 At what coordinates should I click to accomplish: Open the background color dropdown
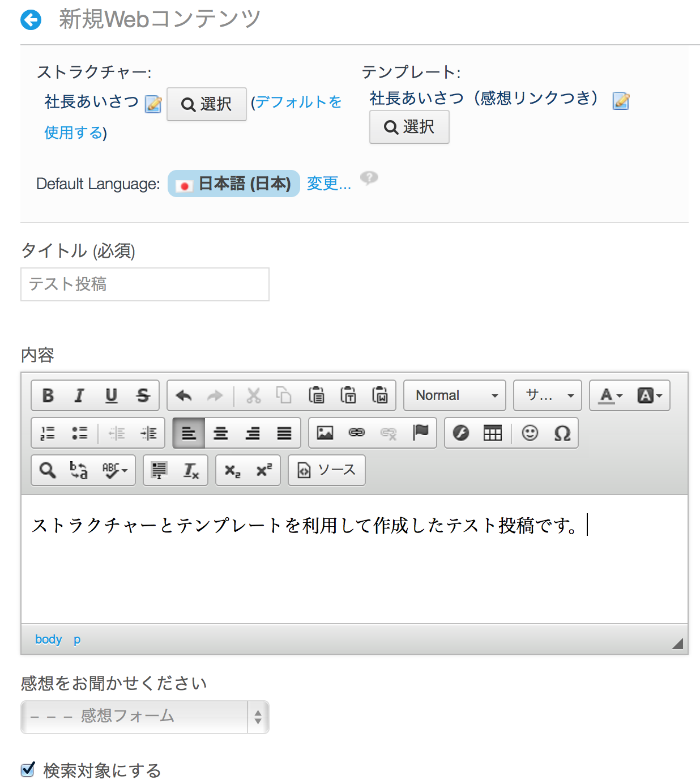tap(649, 395)
